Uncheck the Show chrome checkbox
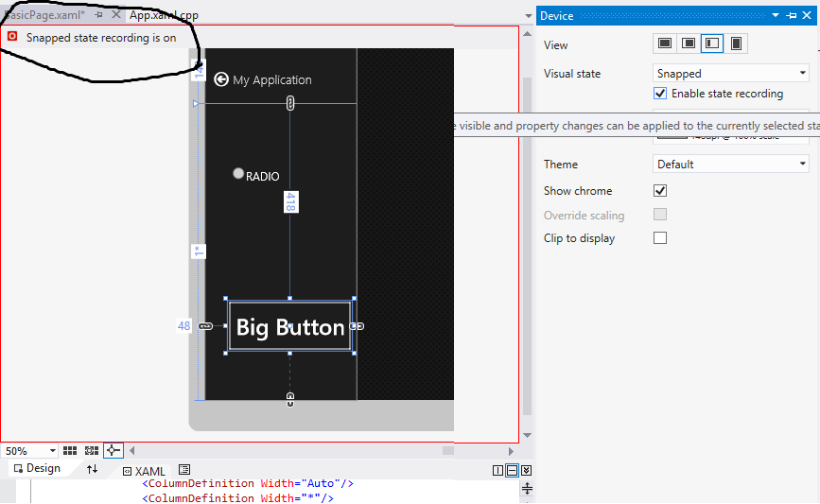 [x=660, y=191]
